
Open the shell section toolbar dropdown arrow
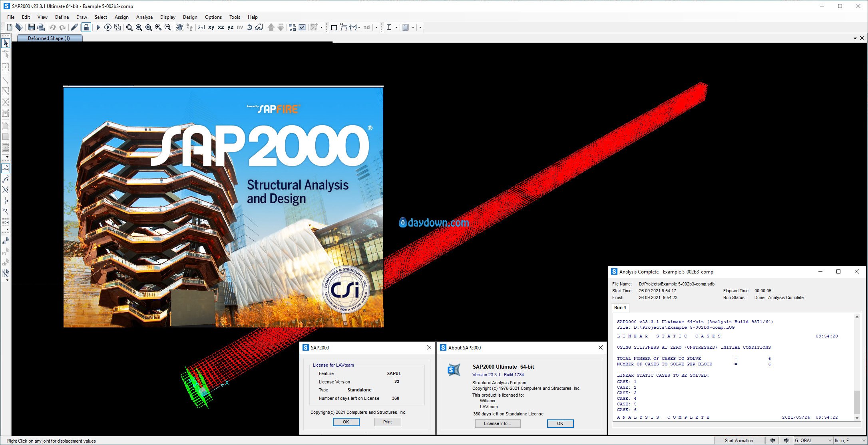pyautogui.click(x=413, y=27)
